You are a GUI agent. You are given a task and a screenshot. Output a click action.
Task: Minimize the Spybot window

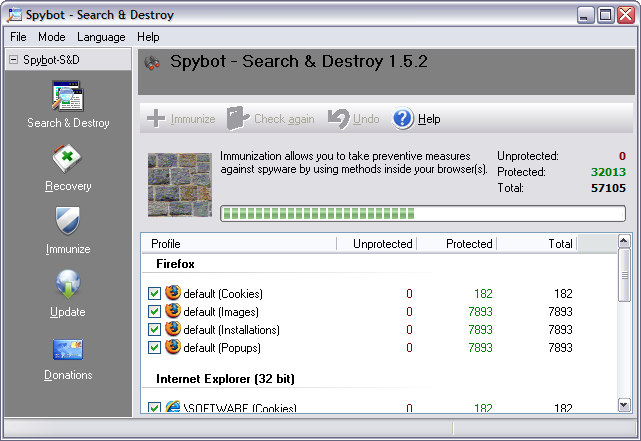[x=585, y=16]
